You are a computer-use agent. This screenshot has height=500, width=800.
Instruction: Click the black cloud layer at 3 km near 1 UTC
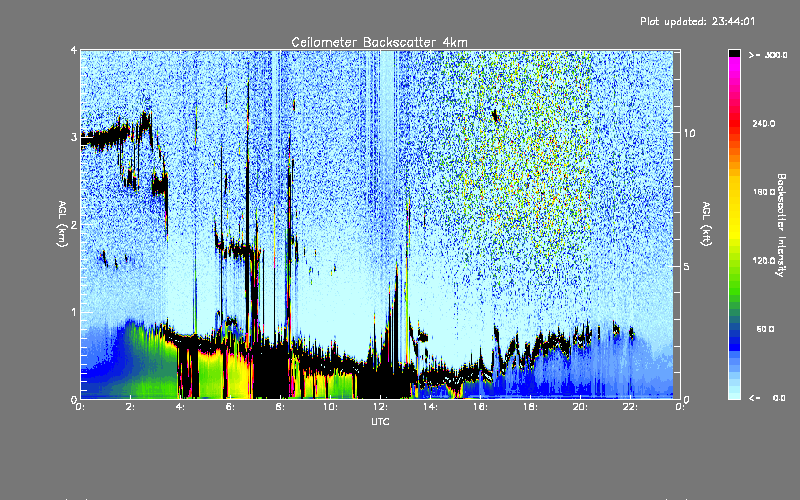click(106, 138)
